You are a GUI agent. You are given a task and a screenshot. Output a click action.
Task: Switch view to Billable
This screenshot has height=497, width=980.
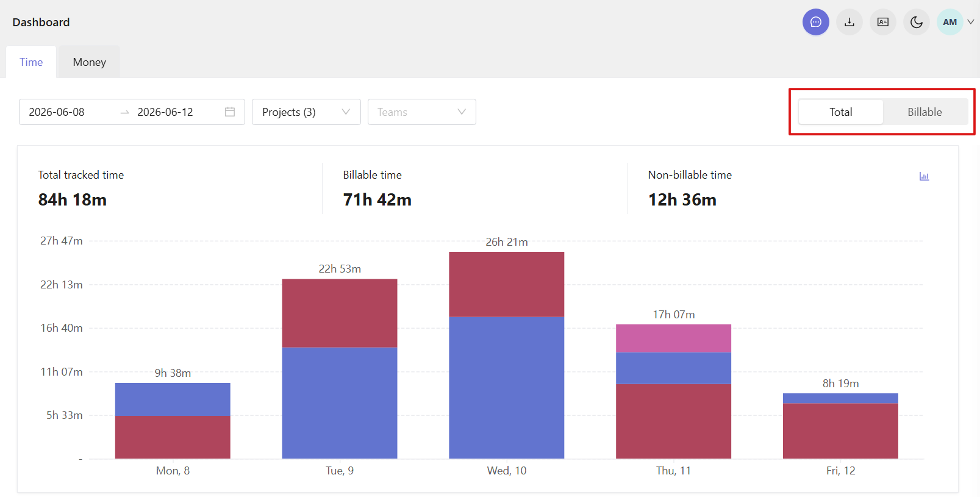(x=925, y=112)
